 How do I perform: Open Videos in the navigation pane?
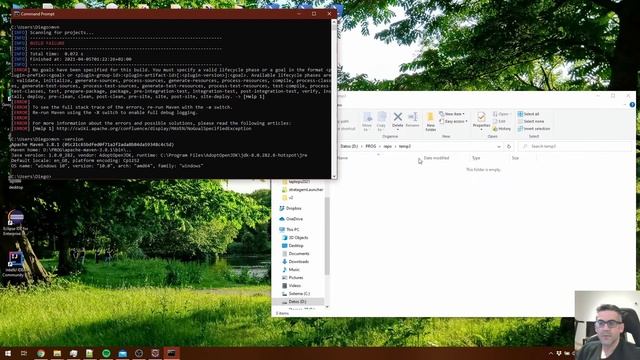click(x=291, y=286)
